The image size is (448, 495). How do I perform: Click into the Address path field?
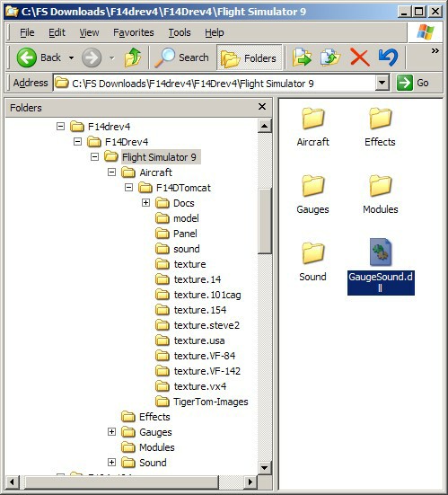pyautogui.click(x=215, y=84)
